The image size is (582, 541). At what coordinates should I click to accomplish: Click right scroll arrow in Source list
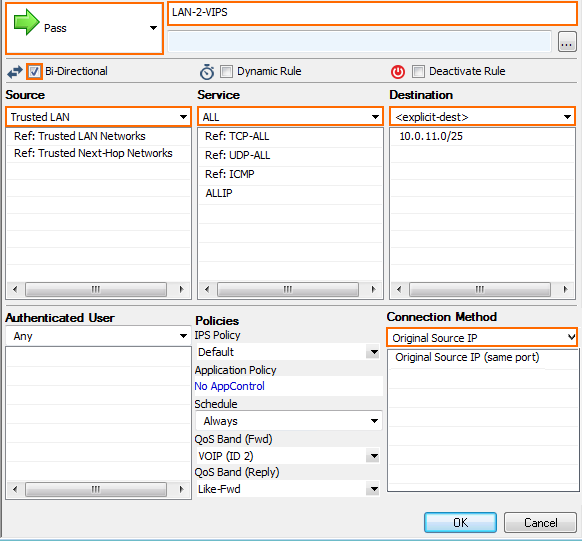coord(181,289)
